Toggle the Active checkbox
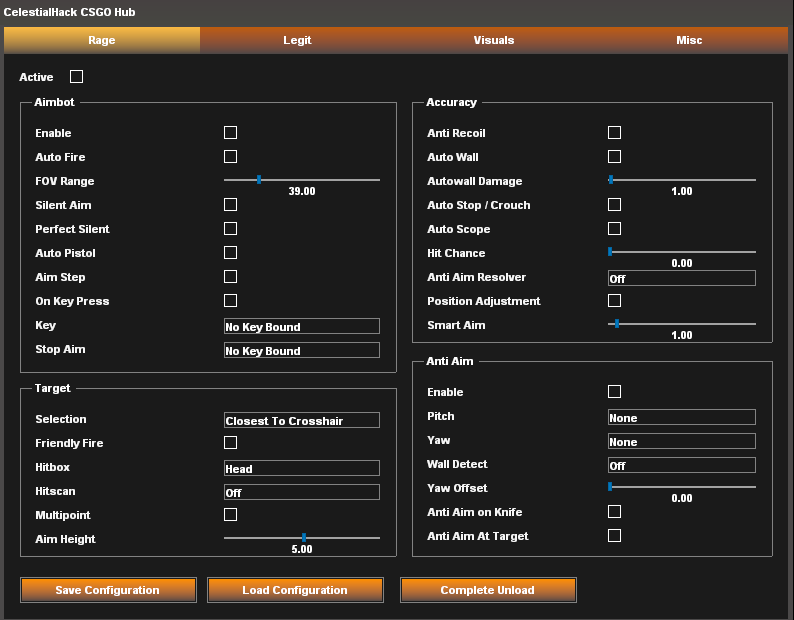Viewport: 794px width, 620px height. 76,76
